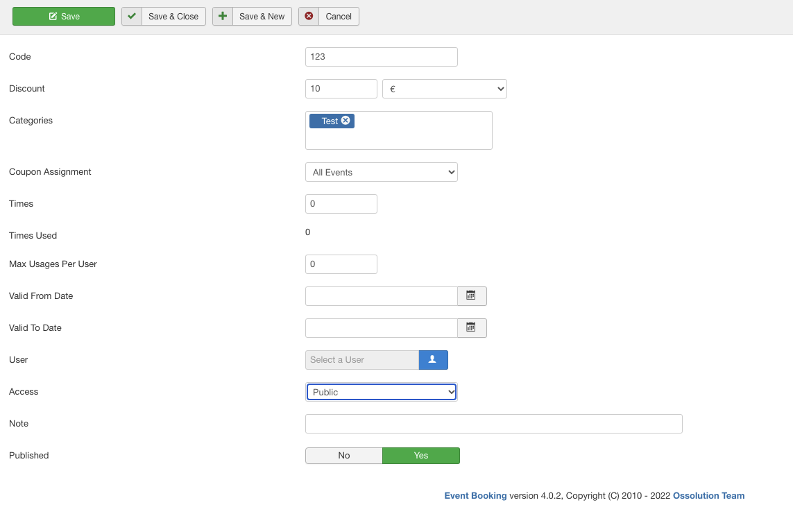This screenshot has width=793, height=532.
Task: Open the Event Booking link
Action: coord(475,496)
